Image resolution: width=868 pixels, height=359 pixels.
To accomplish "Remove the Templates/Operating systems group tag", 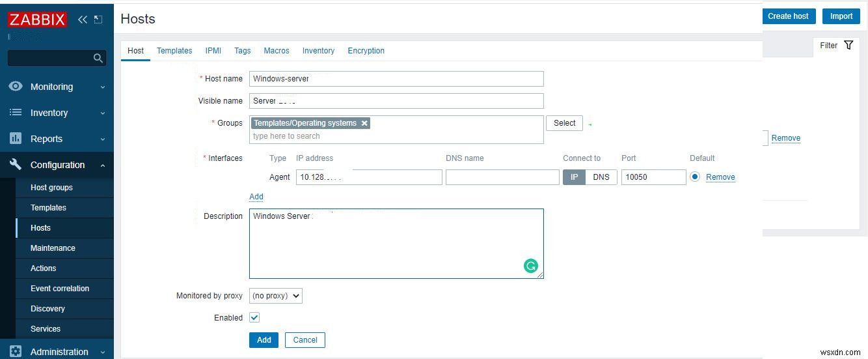I will pos(364,123).
